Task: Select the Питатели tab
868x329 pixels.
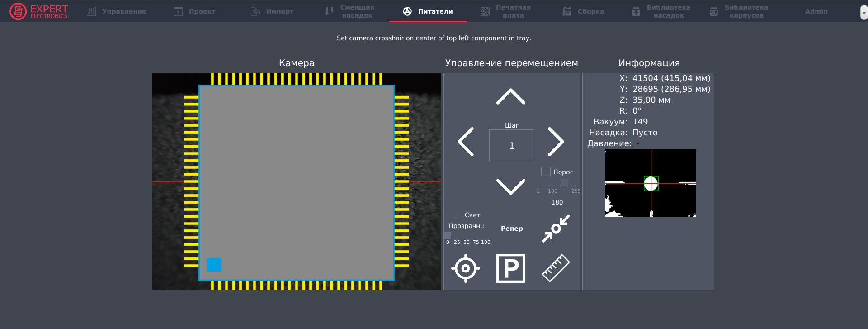Action: point(428,11)
